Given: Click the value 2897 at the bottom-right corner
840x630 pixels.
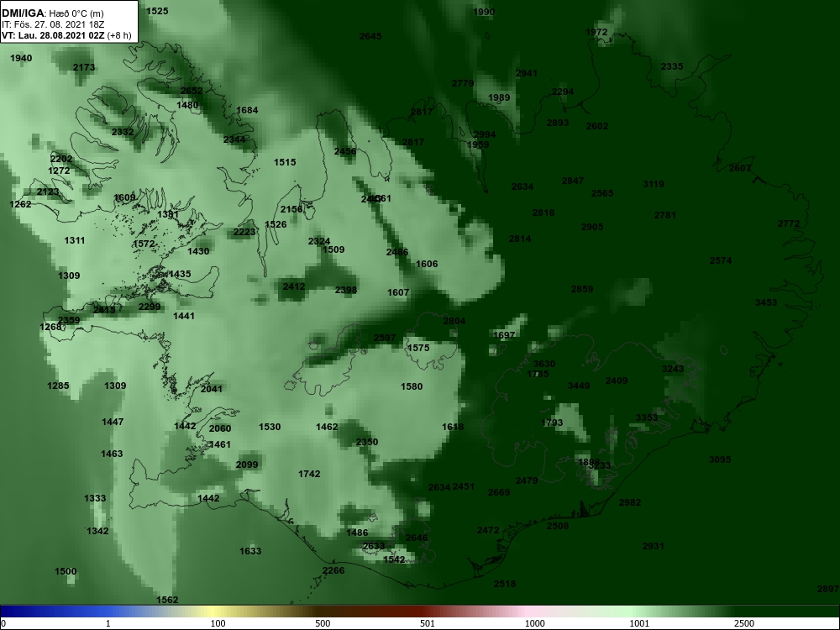Looking at the screenshot, I should click(828, 589).
